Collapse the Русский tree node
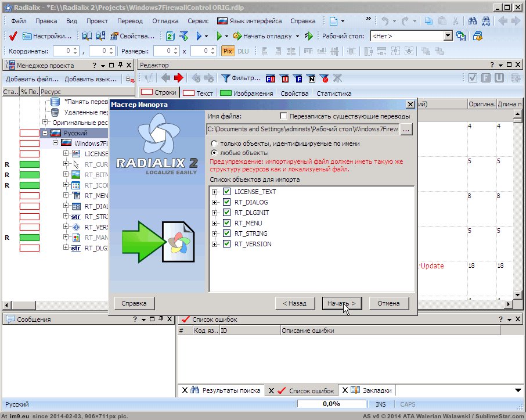Screen dimensions: 526x420 pyautogui.click(x=45, y=133)
